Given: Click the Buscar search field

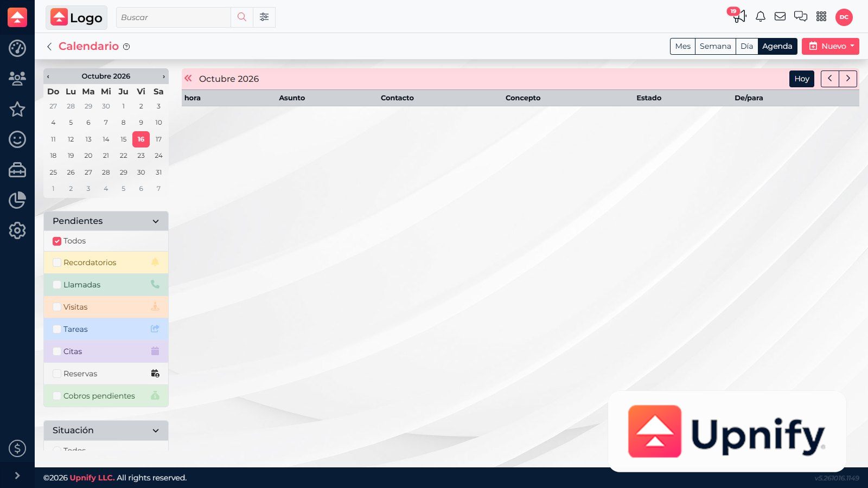Looking at the screenshot, I should pyautogui.click(x=174, y=17).
